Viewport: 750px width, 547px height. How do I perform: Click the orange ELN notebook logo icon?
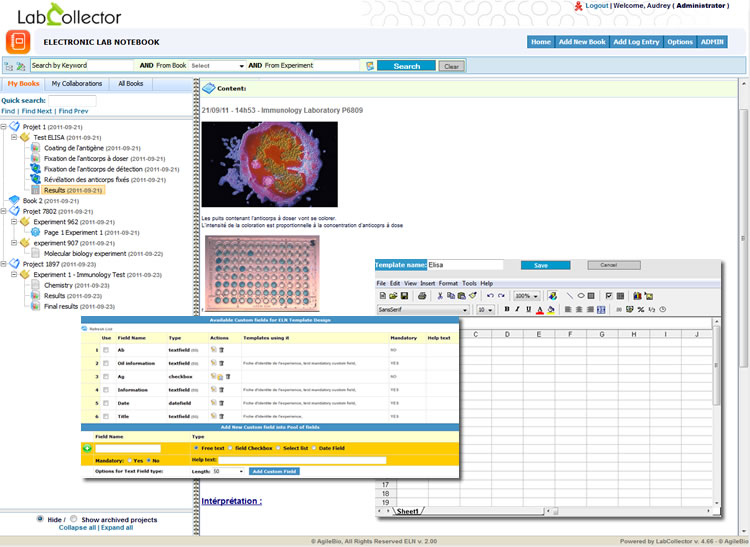click(18, 42)
